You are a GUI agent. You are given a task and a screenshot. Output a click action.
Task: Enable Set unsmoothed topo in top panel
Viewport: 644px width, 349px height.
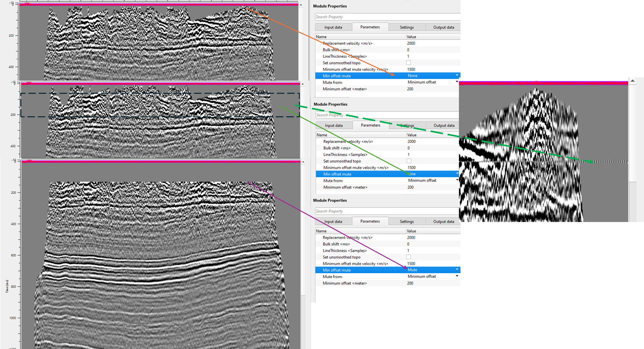[408, 62]
